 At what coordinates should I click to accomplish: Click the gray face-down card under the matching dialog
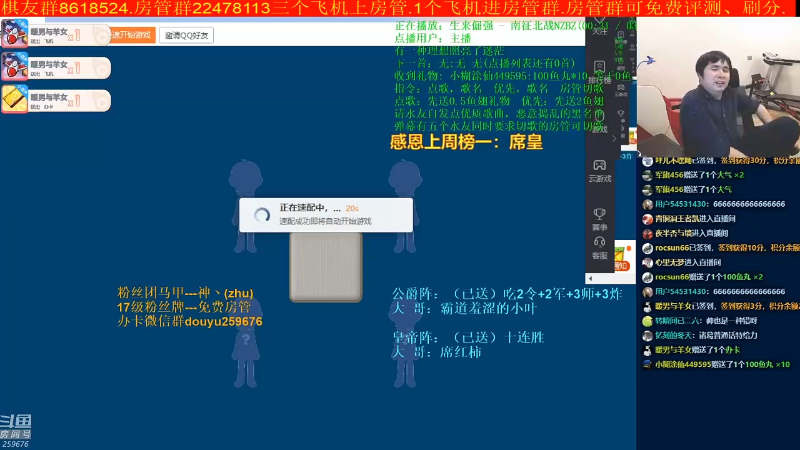(326, 267)
